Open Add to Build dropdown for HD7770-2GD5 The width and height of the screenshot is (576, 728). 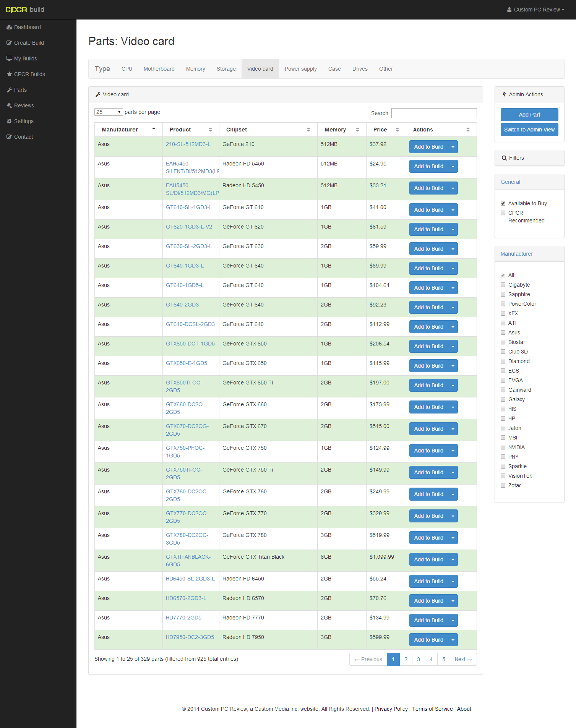click(x=453, y=620)
